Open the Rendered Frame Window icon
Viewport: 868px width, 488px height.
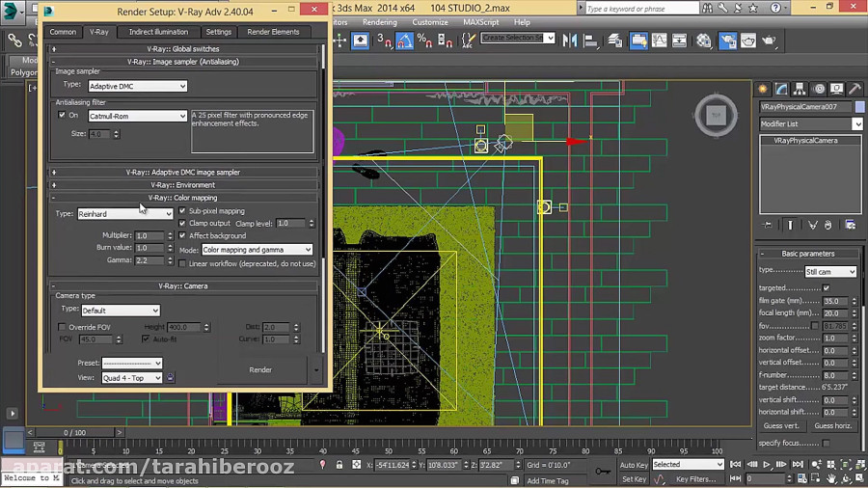[x=747, y=41]
